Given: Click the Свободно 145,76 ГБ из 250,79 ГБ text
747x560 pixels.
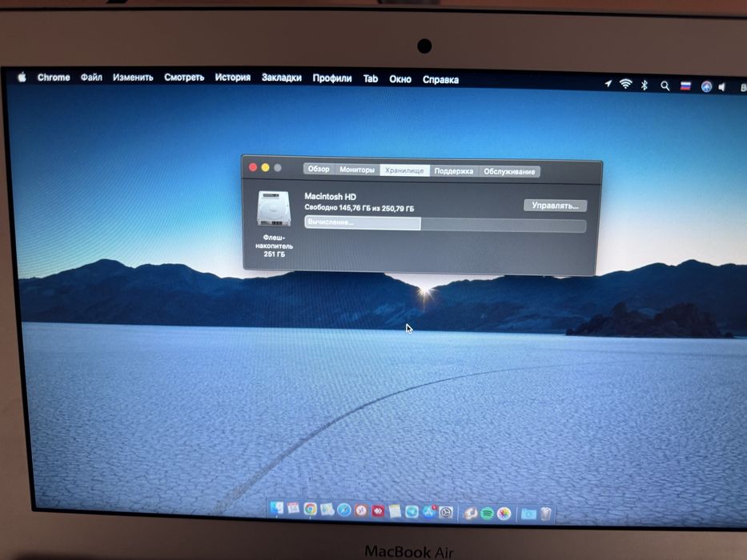Looking at the screenshot, I should [x=359, y=208].
